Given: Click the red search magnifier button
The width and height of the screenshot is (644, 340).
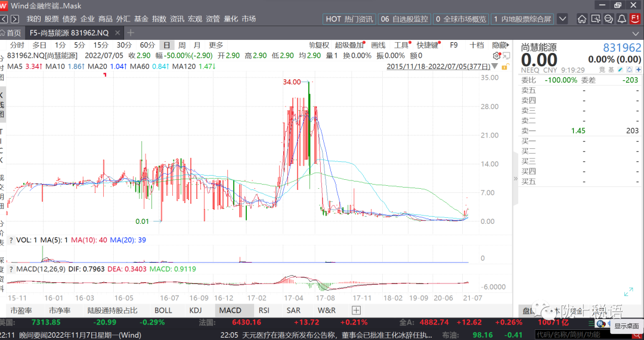Looking at the screenshot, I should pos(636,335).
